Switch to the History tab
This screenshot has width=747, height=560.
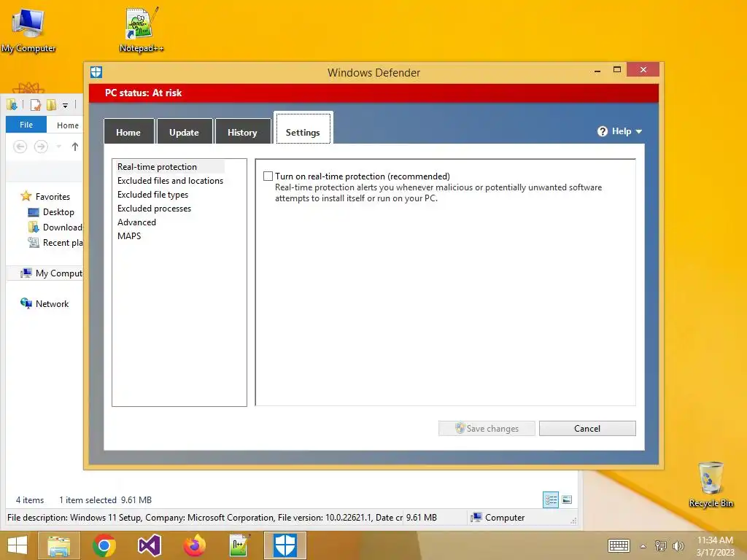pos(242,132)
